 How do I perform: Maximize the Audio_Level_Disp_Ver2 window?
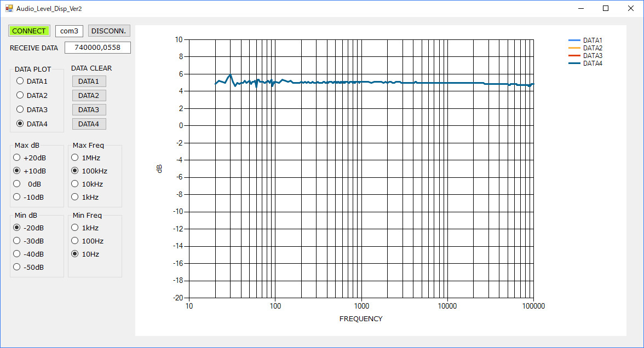606,8
